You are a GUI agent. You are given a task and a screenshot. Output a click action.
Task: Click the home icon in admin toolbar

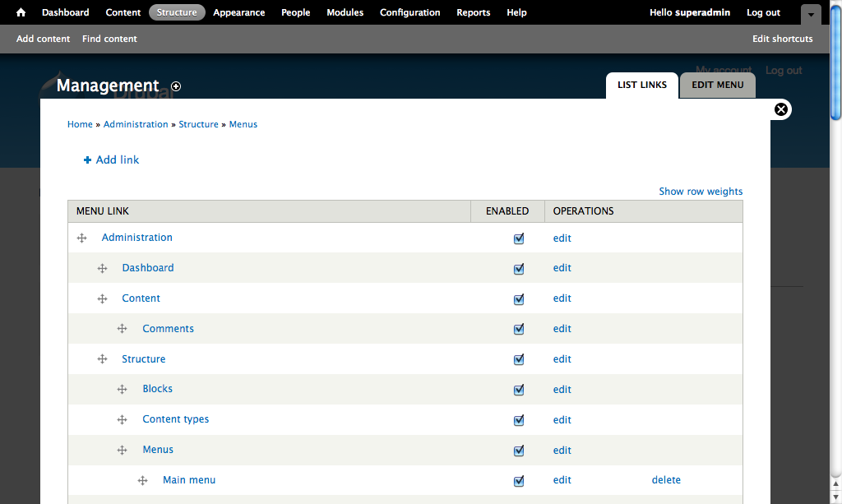21,12
